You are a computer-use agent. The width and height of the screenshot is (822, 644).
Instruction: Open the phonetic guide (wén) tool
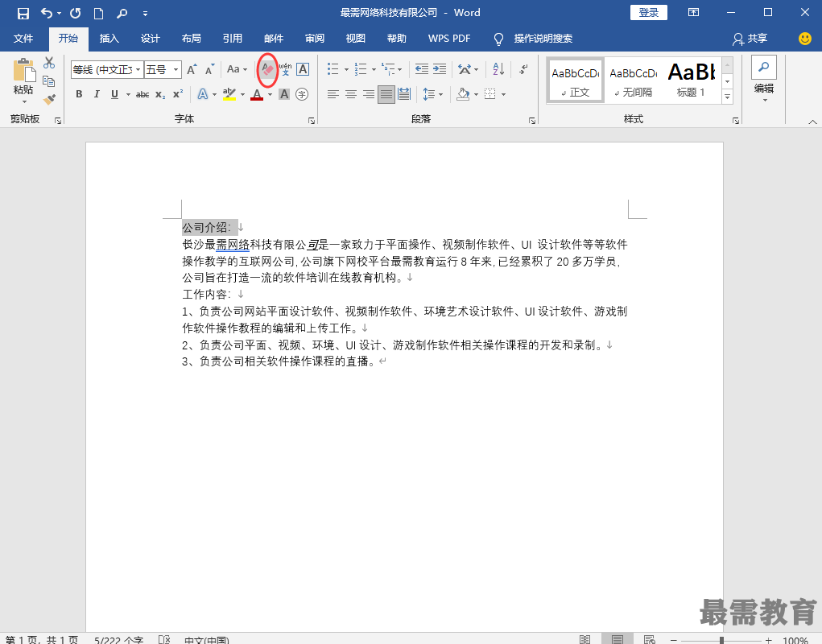(x=285, y=69)
